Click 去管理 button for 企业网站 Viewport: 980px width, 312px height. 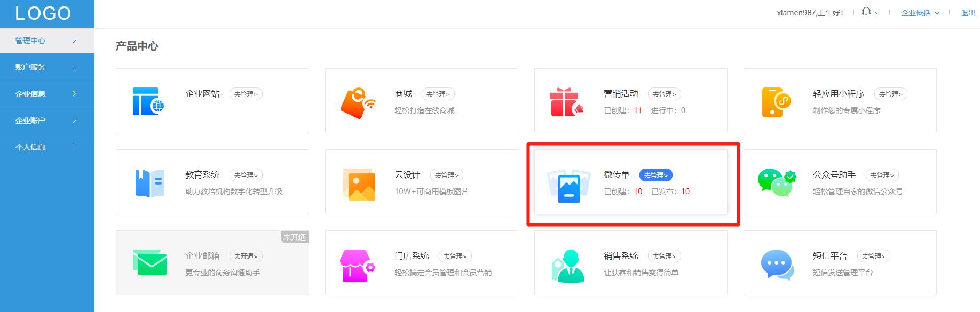point(246,94)
